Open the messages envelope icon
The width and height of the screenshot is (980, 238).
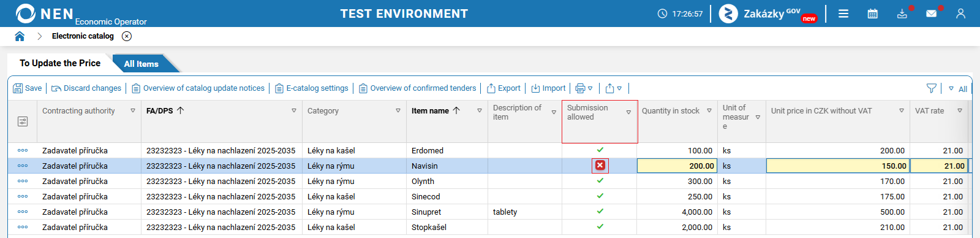pos(932,13)
